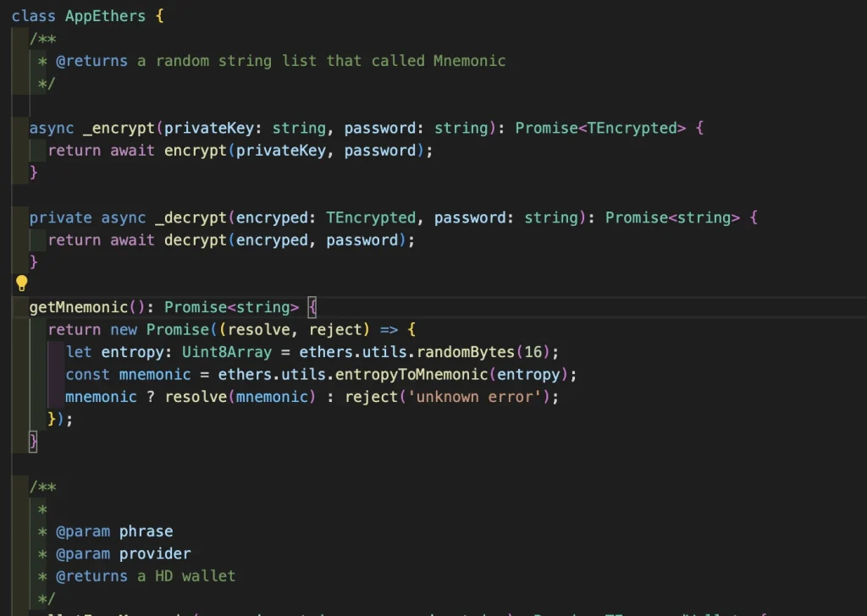Click the _encrypt method name
Screen dimensions: 867x616
point(119,128)
